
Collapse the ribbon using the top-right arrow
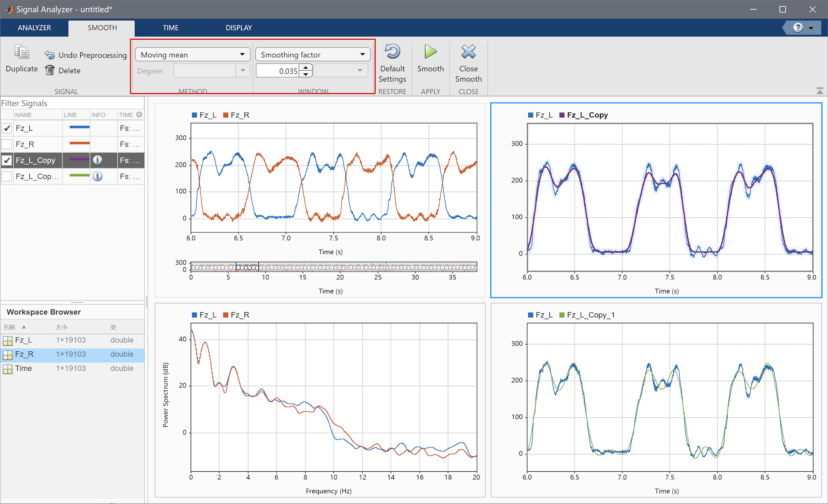[x=820, y=91]
